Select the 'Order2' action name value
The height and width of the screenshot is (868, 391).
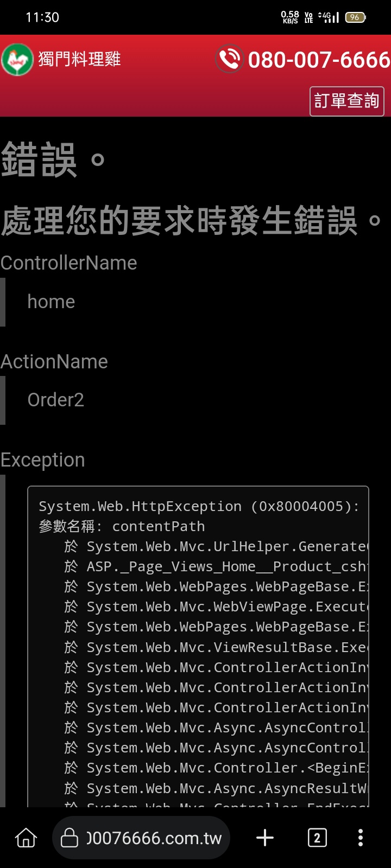click(55, 400)
